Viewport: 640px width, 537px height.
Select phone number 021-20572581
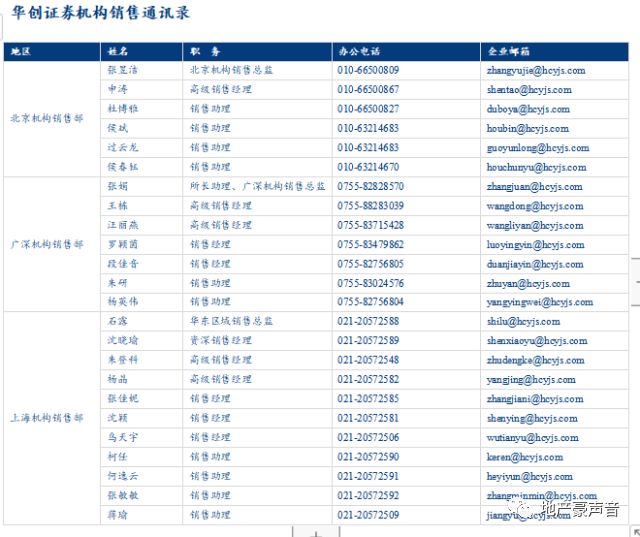pyautogui.click(x=368, y=418)
